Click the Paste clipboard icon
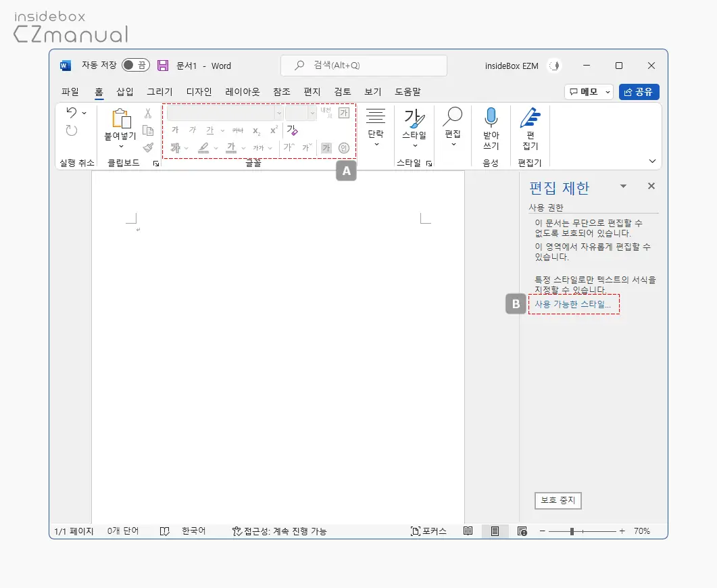 click(121, 118)
